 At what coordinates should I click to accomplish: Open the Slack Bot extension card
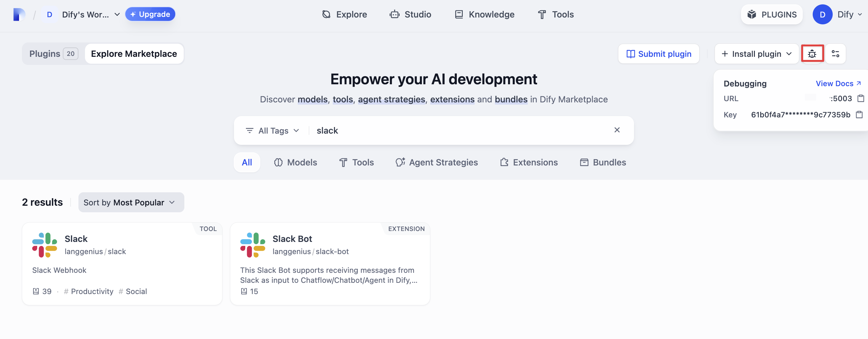[330, 263]
